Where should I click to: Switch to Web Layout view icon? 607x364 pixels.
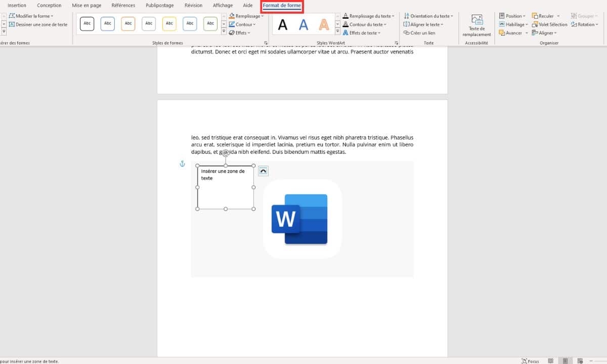tap(580, 361)
